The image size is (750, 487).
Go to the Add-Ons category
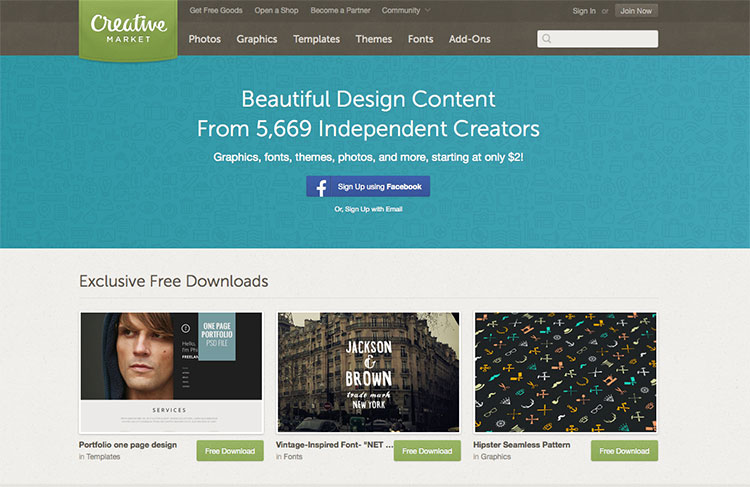(x=469, y=39)
